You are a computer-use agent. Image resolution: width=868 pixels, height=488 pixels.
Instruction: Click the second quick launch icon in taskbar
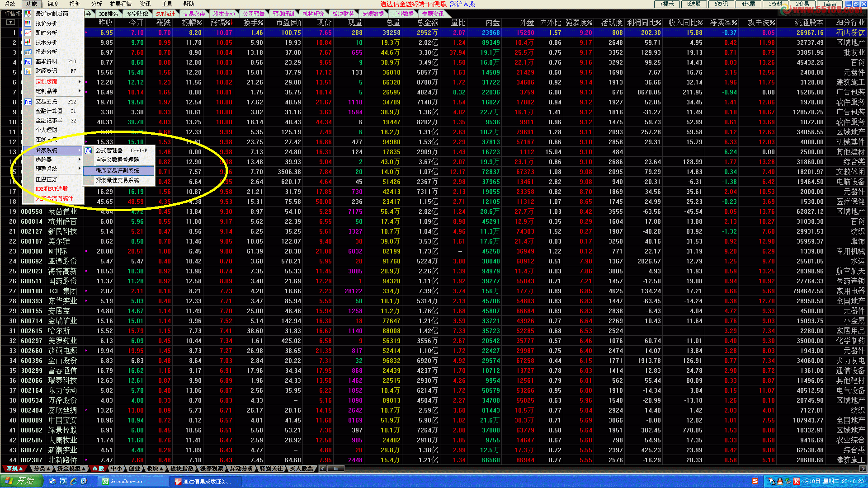pyautogui.click(x=63, y=481)
